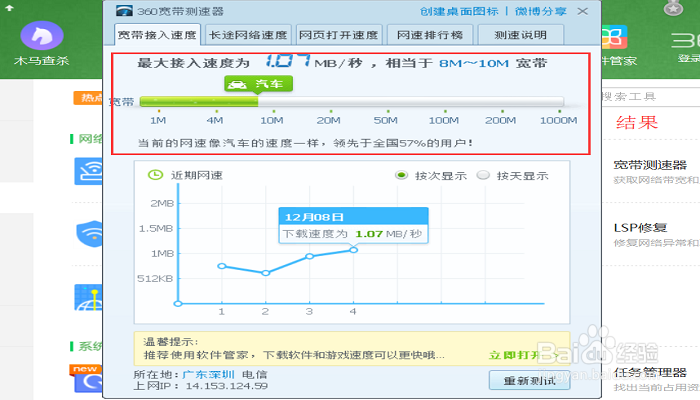
Task: Click the 近期网速 clock icon
Action: [155, 175]
